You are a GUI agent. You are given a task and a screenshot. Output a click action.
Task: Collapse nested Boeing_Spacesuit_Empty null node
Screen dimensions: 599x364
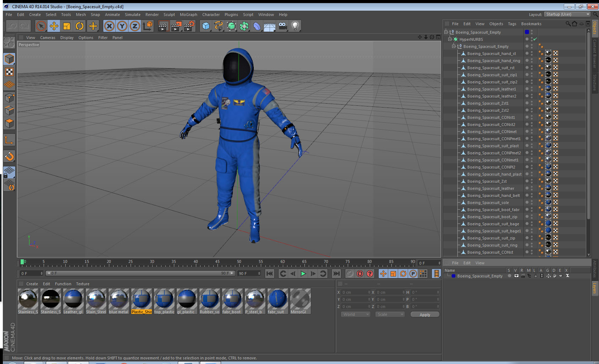click(x=454, y=46)
